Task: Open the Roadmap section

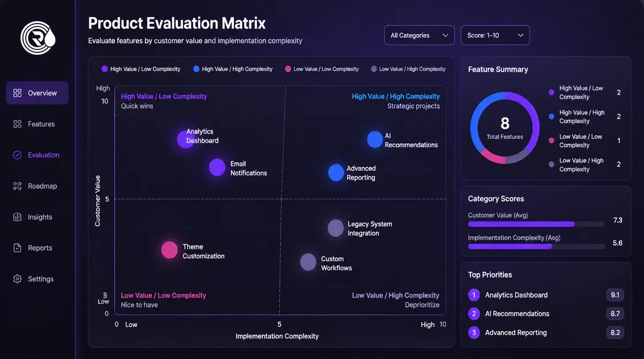Action: (37, 186)
